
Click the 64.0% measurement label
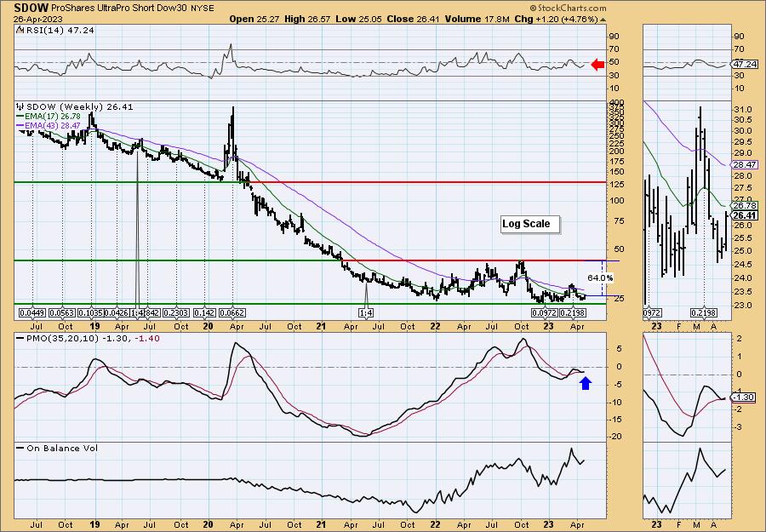click(600, 277)
